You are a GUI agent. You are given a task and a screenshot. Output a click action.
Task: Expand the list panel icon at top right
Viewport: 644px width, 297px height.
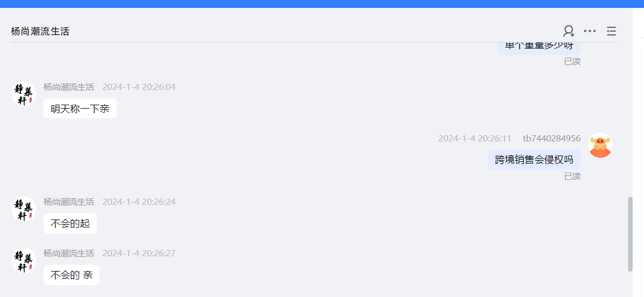612,31
